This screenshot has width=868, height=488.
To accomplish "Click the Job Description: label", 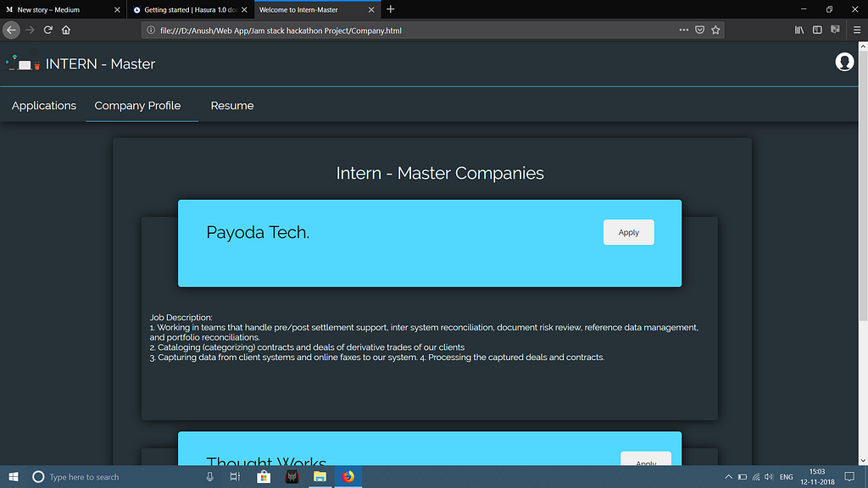I will point(181,318).
